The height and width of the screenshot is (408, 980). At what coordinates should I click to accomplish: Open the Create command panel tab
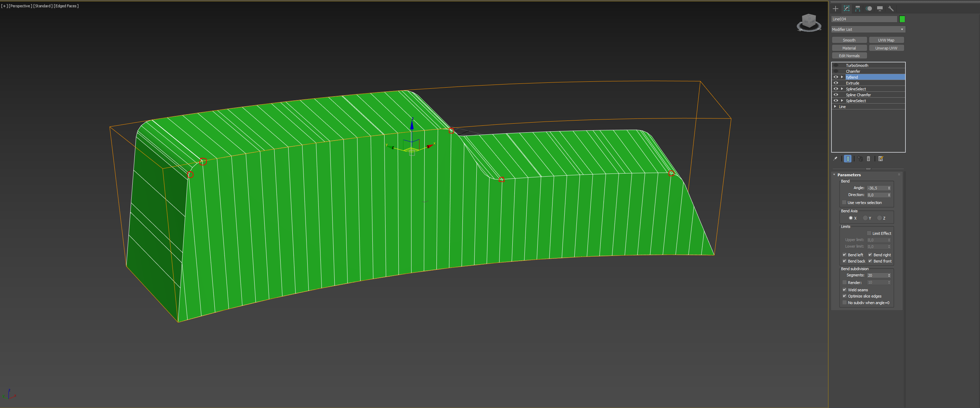point(836,8)
